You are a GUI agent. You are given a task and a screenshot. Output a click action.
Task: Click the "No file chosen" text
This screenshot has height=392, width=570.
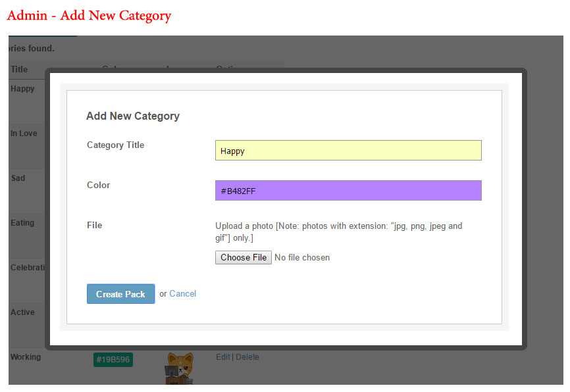click(x=302, y=258)
